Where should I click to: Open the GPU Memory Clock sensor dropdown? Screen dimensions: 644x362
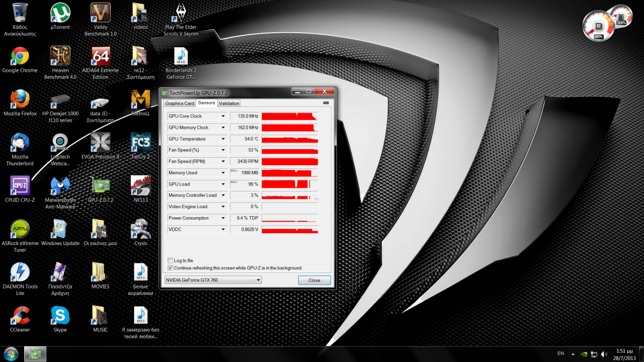click(223, 128)
